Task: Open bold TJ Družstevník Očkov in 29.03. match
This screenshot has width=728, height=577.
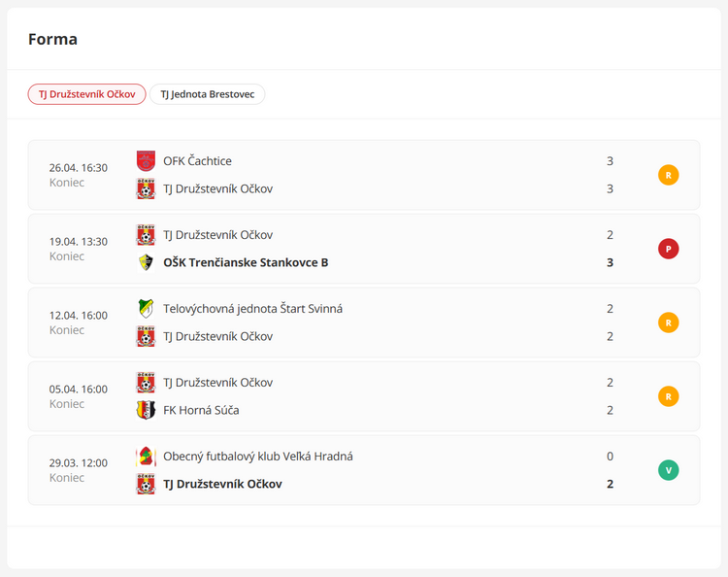Action: [x=222, y=484]
